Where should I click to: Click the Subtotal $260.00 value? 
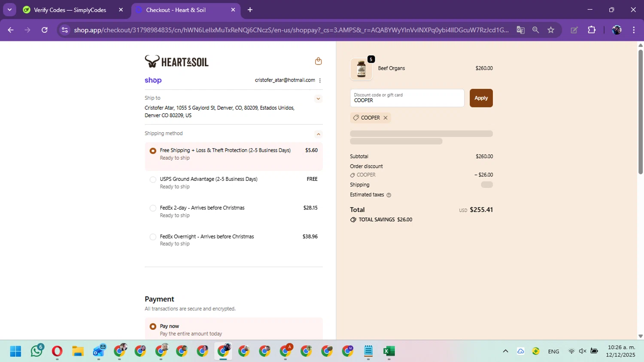pos(484,156)
